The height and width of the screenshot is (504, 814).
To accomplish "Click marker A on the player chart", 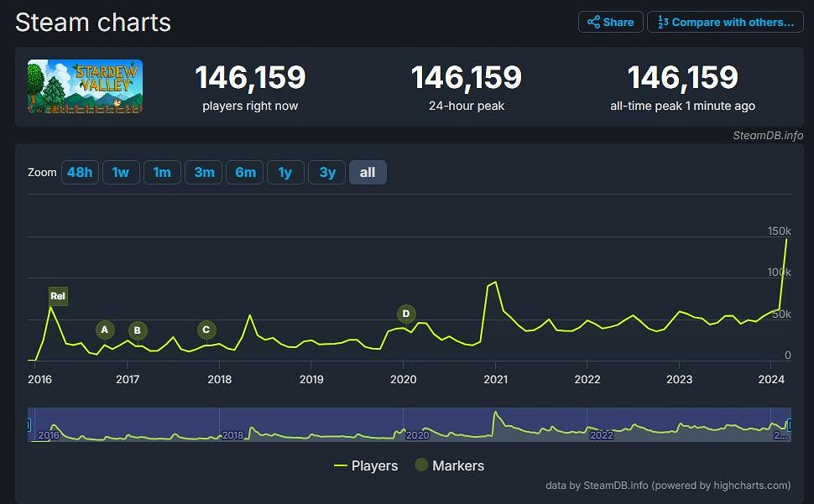I will [x=104, y=330].
